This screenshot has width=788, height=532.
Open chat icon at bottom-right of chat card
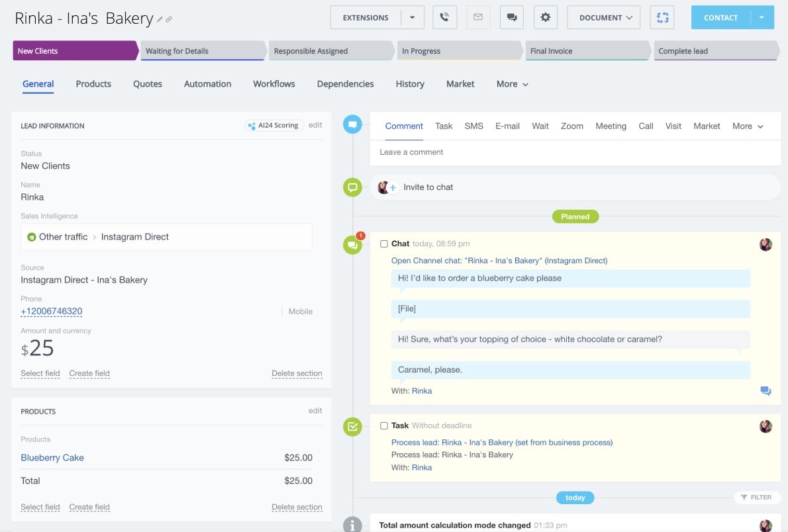point(765,391)
